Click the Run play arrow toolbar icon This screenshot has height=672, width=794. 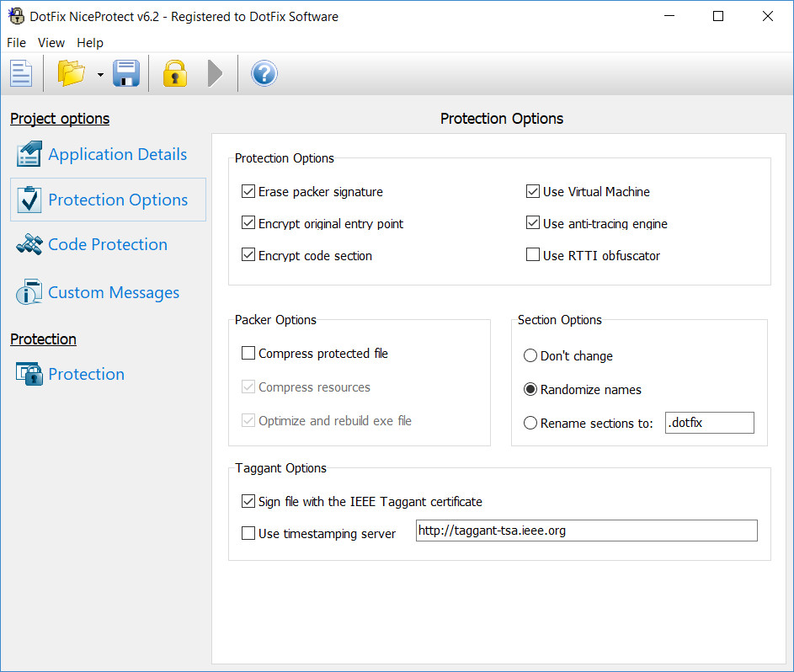tap(216, 73)
